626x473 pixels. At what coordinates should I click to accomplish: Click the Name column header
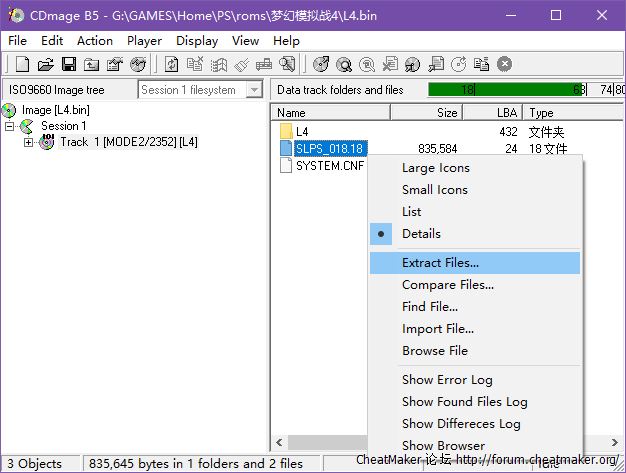tap(330, 113)
